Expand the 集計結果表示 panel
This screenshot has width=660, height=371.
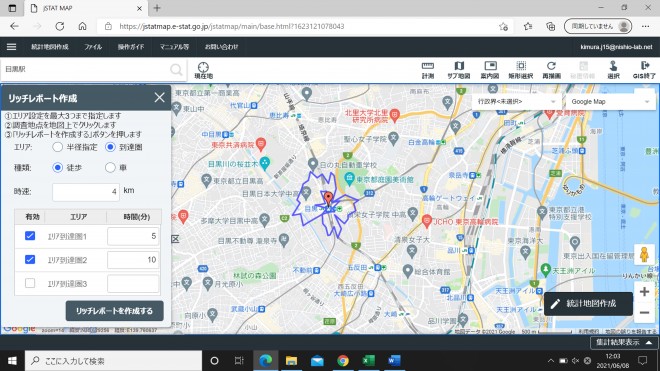624,342
